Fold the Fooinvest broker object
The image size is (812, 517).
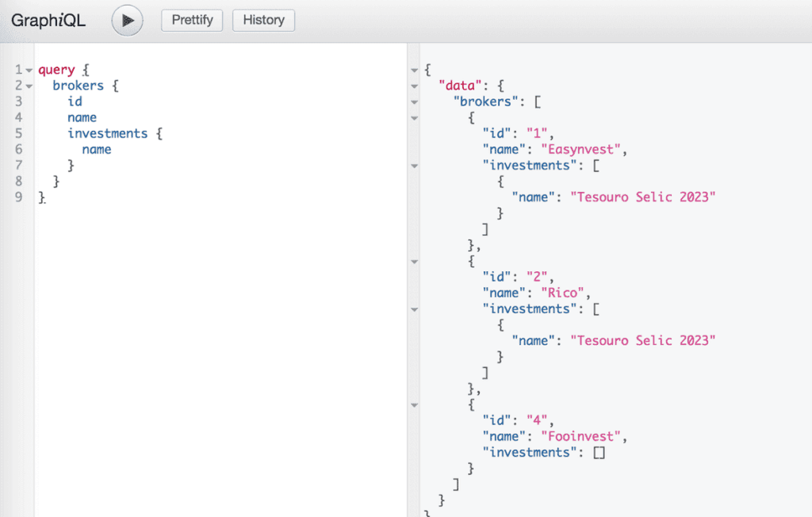click(x=414, y=405)
